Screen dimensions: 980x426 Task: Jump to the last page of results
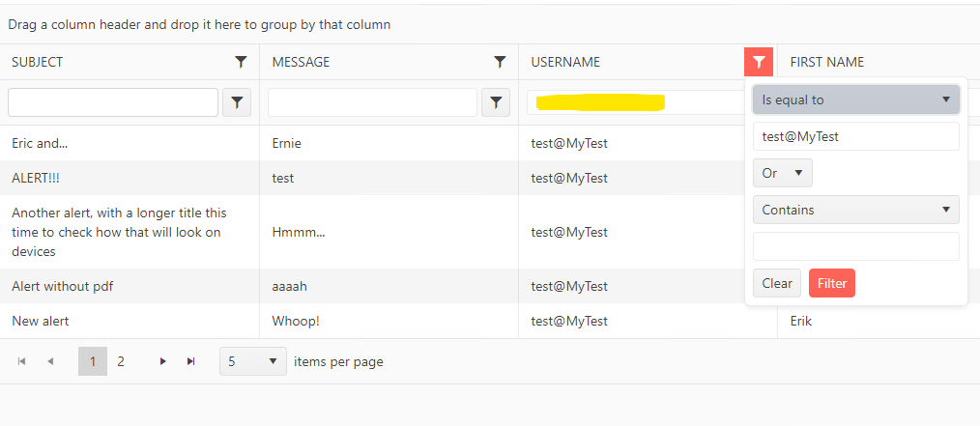point(190,361)
